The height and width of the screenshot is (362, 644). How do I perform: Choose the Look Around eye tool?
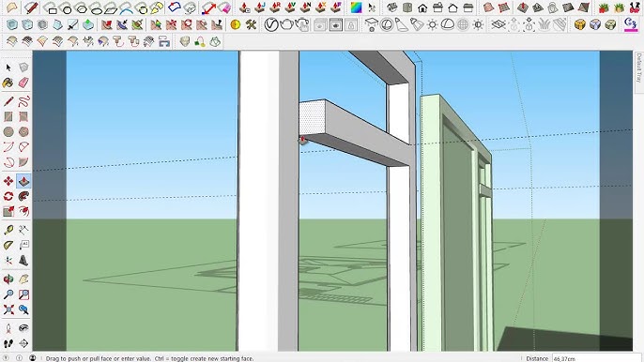pos(23,328)
